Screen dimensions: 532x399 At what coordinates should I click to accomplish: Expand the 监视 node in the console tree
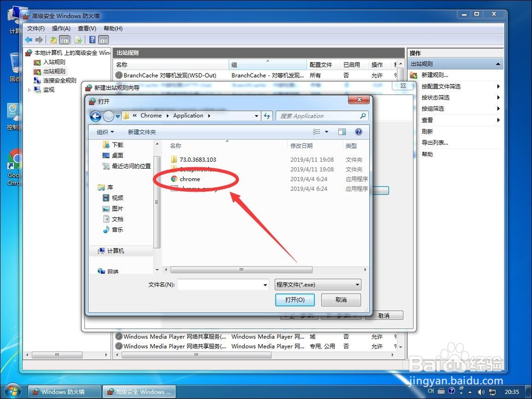click(x=30, y=89)
